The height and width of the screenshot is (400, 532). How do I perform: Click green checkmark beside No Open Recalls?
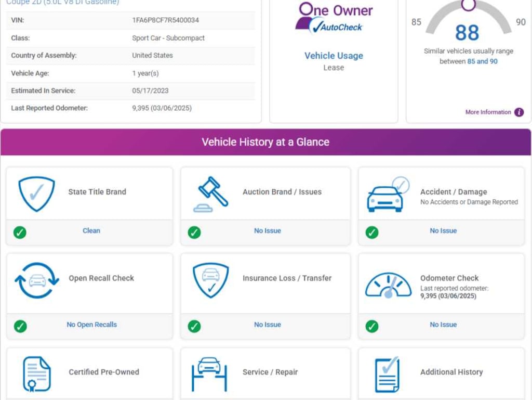(20, 326)
